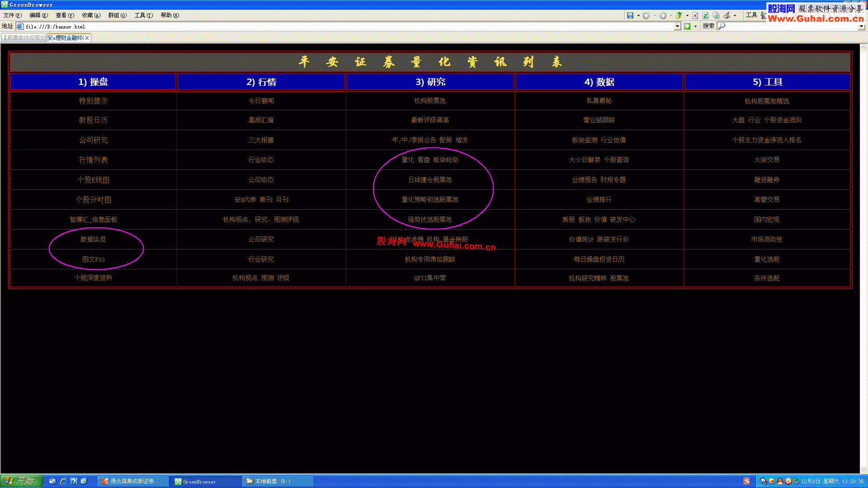
Task: Open the 工具(T) menu
Action: 143,15
